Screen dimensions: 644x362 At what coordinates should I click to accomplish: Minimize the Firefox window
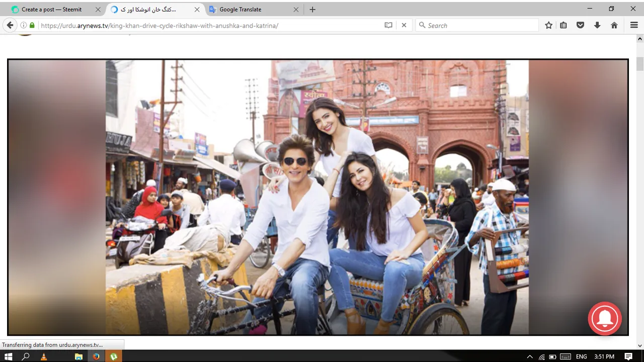(590, 9)
